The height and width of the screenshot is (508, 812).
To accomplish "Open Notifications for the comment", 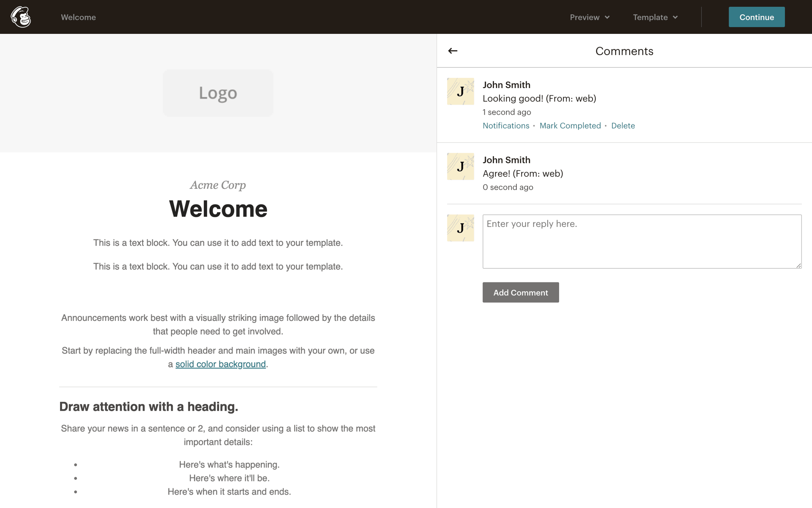I will point(506,126).
